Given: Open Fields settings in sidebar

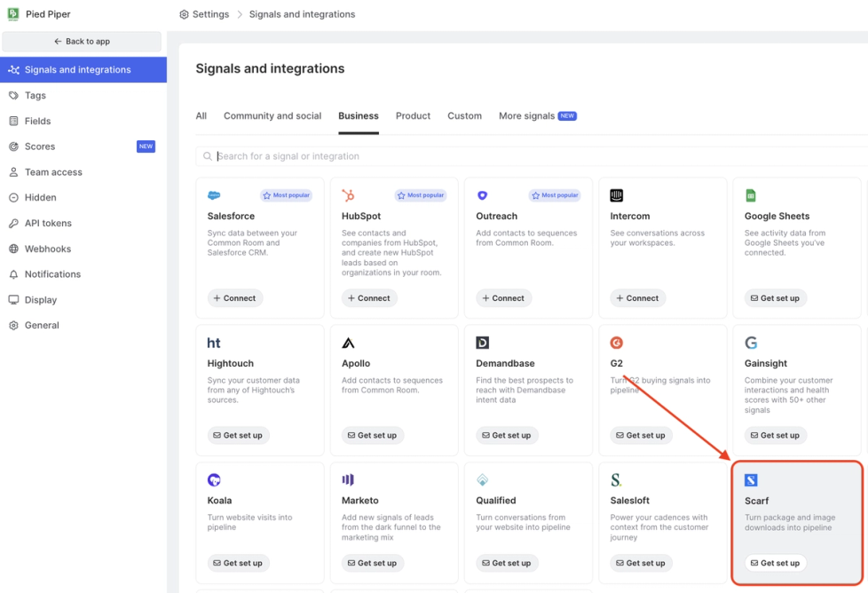Looking at the screenshot, I should point(83,121).
